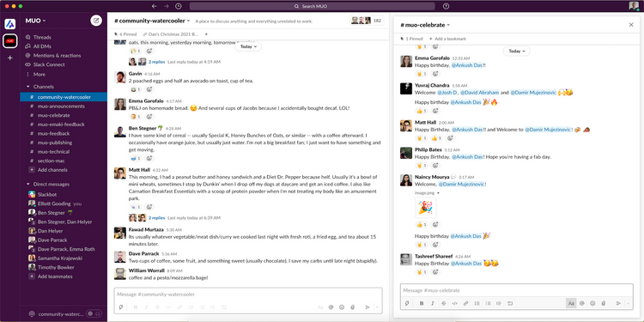This screenshot has width=644, height=322.
Task: Insert a link in muo-celebrate composer
Action: [465, 303]
